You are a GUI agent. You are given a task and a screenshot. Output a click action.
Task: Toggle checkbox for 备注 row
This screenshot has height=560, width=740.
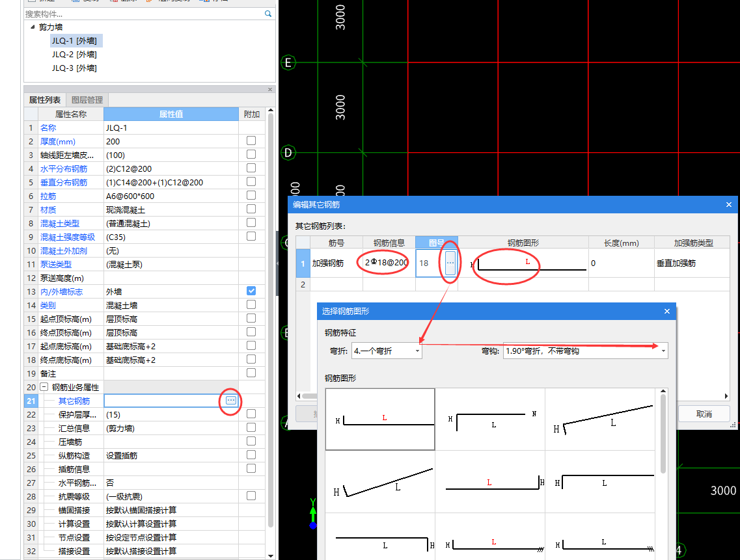(x=251, y=373)
